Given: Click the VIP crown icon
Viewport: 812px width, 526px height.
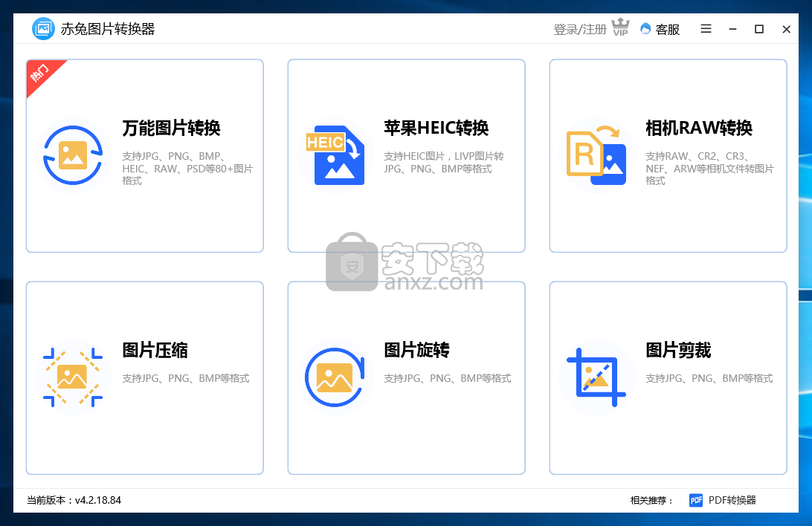Looking at the screenshot, I should tap(620, 27).
